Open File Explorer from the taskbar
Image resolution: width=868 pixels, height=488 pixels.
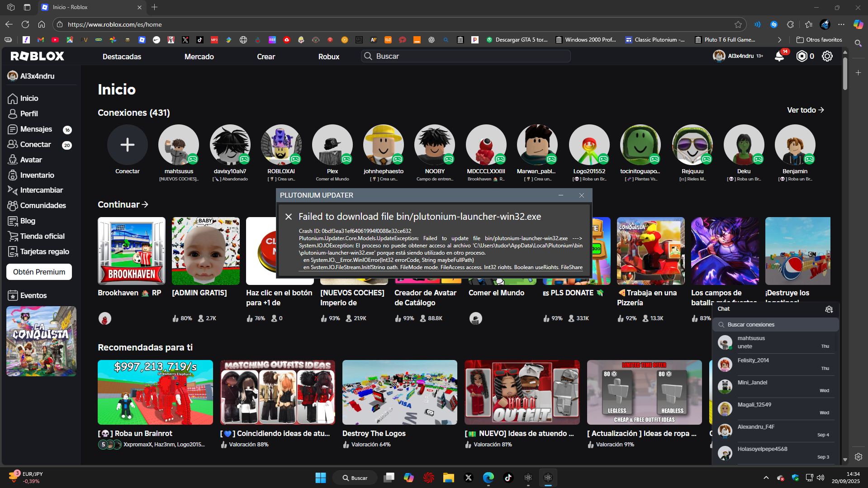[x=448, y=478]
